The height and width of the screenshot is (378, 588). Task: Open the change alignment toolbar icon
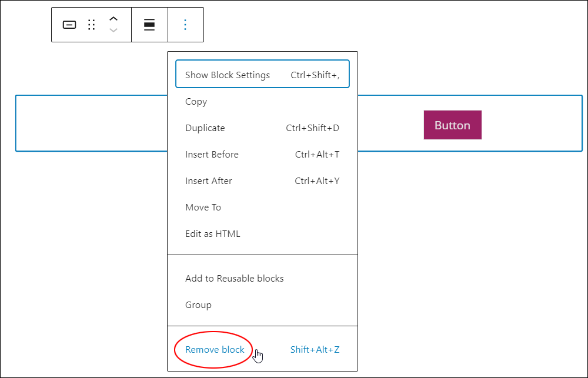click(x=149, y=25)
